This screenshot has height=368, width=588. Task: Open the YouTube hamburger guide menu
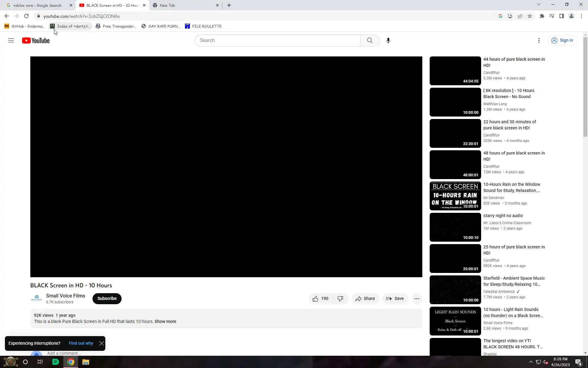point(11,40)
